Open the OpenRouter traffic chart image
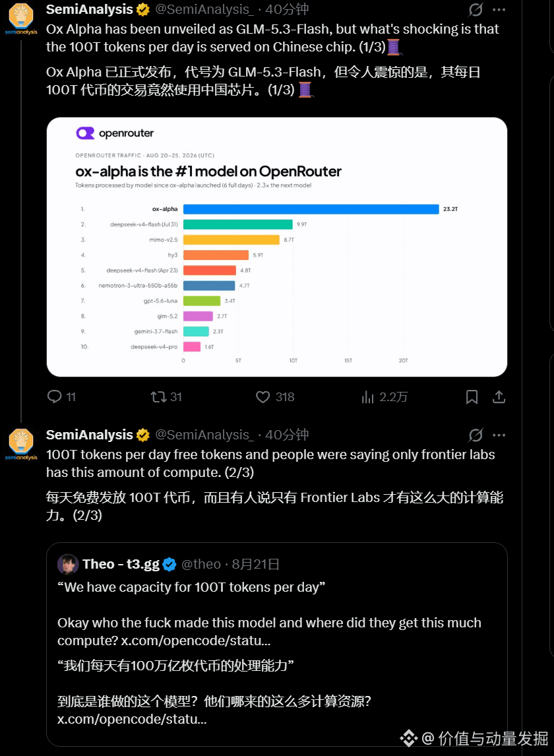The image size is (554, 756). [x=277, y=247]
